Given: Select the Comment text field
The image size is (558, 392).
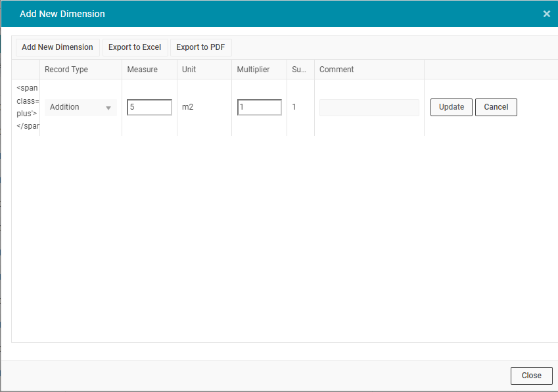Looking at the screenshot, I should [x=369, y=108].
